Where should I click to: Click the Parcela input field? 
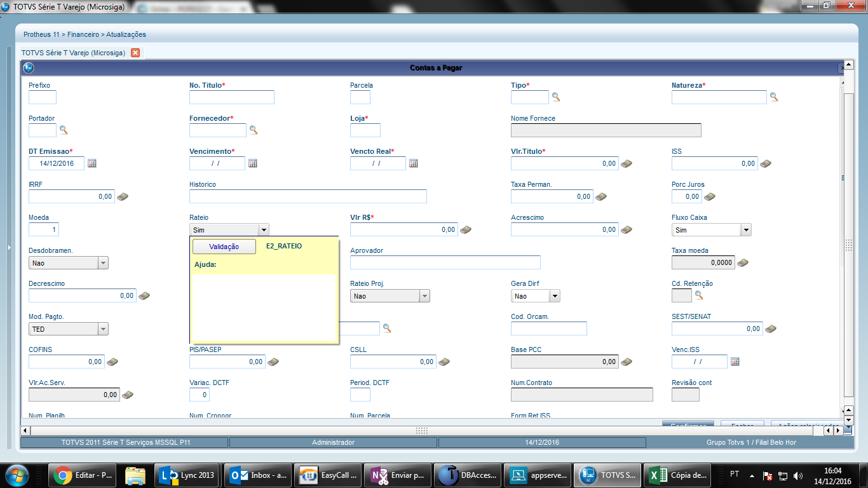360,97
